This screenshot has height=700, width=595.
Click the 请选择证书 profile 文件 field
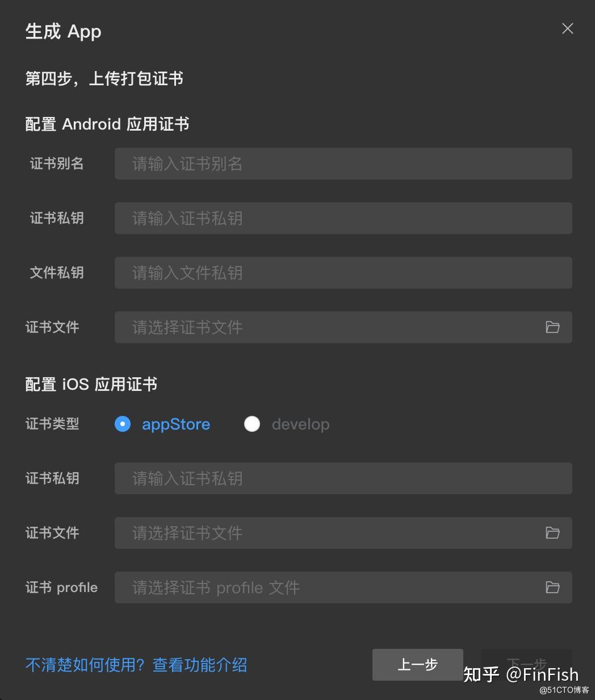343,587
